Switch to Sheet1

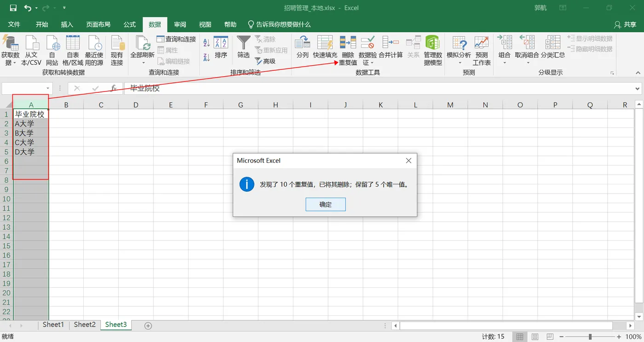tap(53, 325)
